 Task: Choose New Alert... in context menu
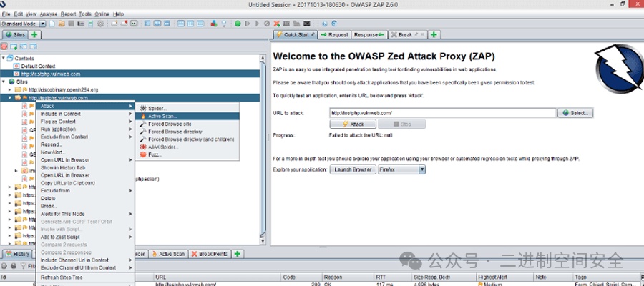click(85, 152)
